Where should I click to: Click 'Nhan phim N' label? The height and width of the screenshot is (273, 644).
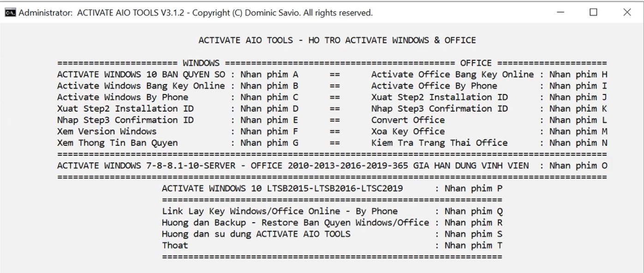tap(578, 143)
